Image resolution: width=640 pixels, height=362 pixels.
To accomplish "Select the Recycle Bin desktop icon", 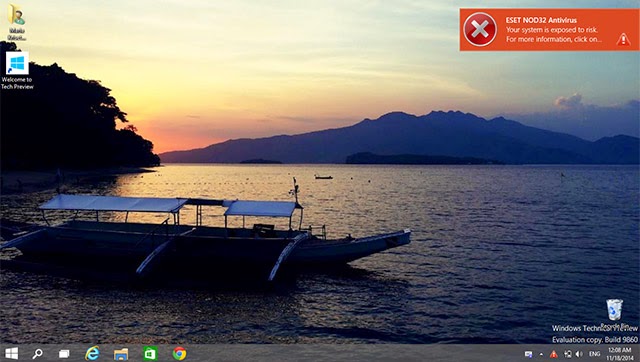I will coord(614,313).
